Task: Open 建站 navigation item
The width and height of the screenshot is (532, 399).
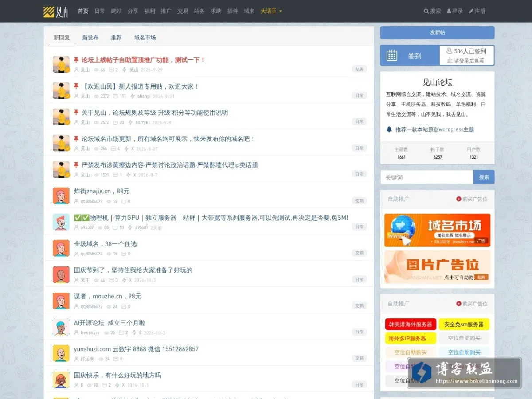Action: point(116,11)
